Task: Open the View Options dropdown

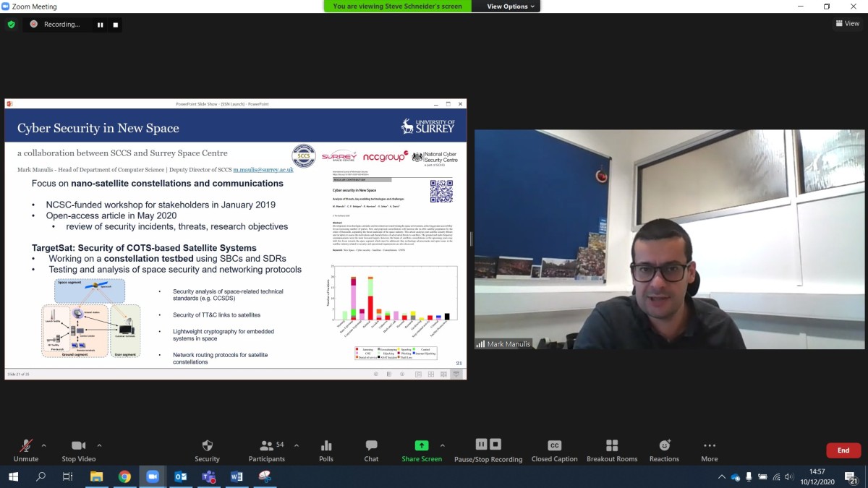Action: click(x=511, y=7)
